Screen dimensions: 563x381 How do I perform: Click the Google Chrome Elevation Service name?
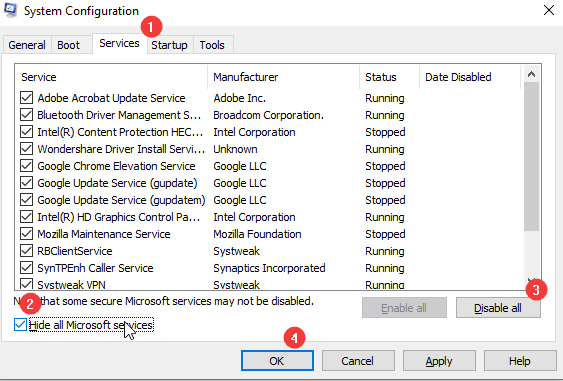point(116,166)
